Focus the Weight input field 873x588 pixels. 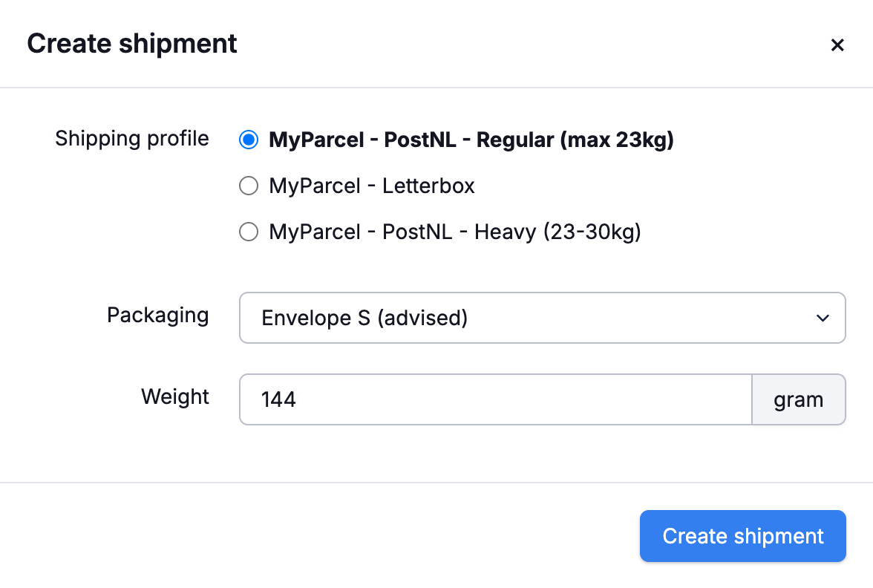coord(496,399)
